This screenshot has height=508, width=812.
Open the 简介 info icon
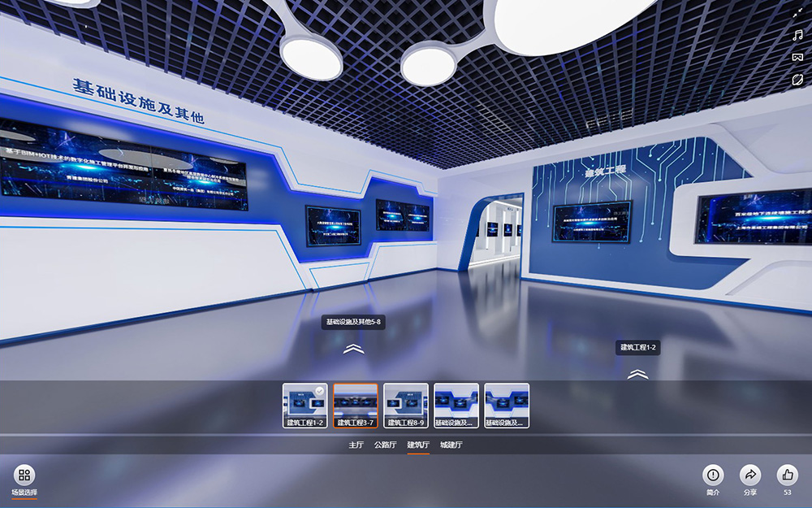tap(713, 475)
